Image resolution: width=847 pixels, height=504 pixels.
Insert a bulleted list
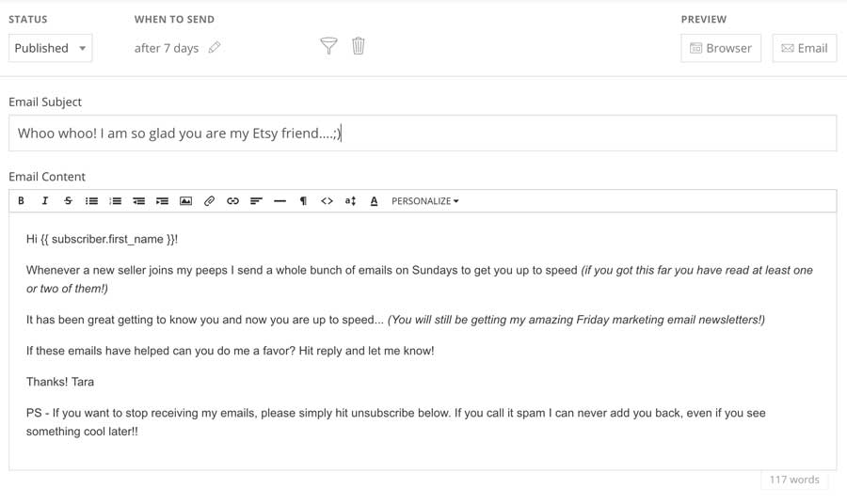point(92,200)
